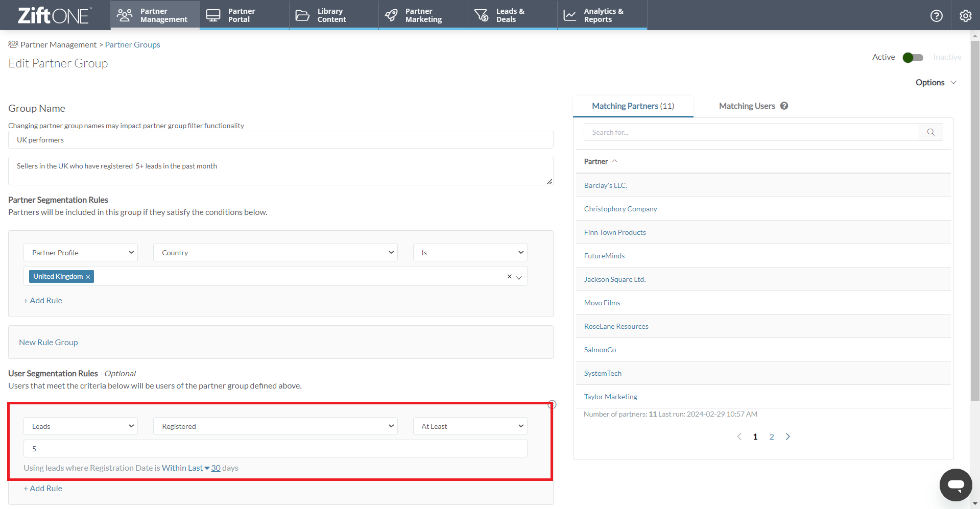Open Barclay's LLC. partner
The image size is (980, 509).
(606, 185)
